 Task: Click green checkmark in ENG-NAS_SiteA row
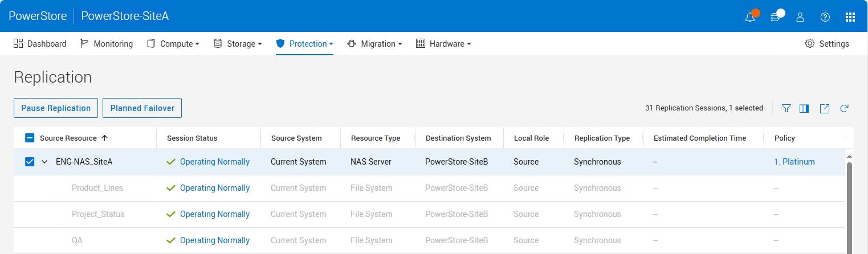(171, 162)
